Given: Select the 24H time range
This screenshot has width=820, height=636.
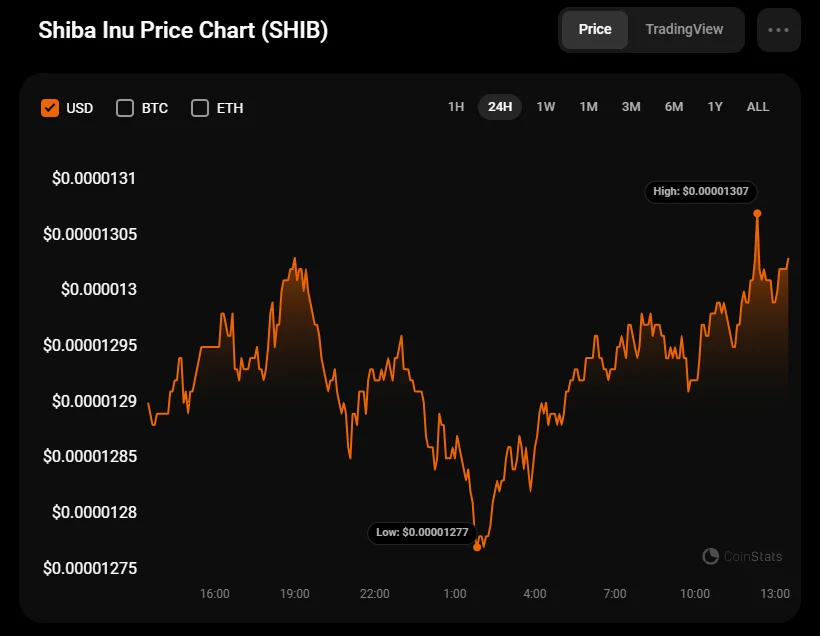Looking at the screenshot, I should tap(500, 107).
